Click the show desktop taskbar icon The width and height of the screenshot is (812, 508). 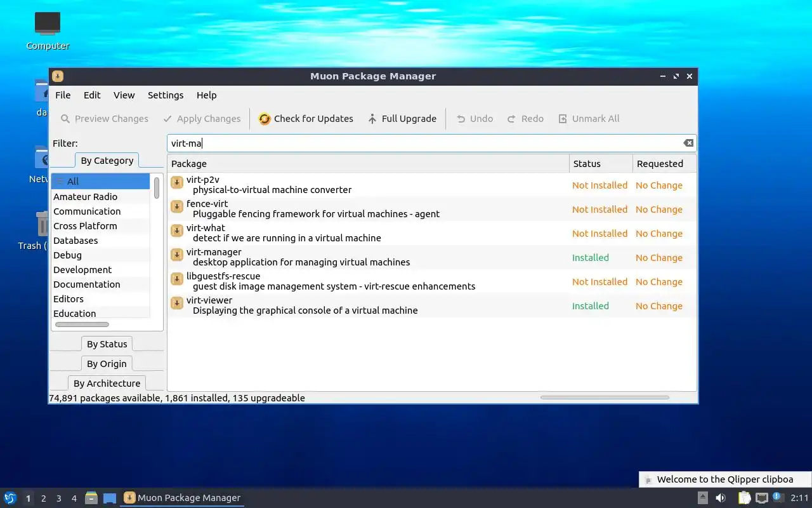tap(110, 498)
